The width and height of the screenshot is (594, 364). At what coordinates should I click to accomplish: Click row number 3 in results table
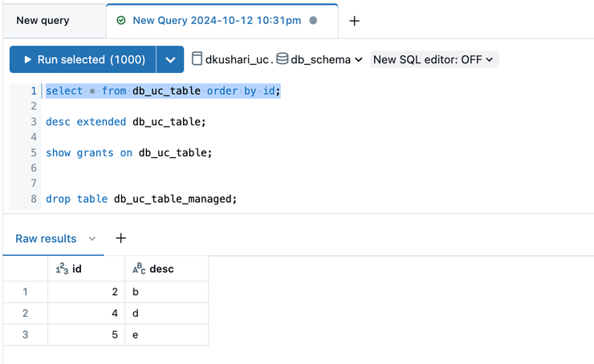(25, 335)
